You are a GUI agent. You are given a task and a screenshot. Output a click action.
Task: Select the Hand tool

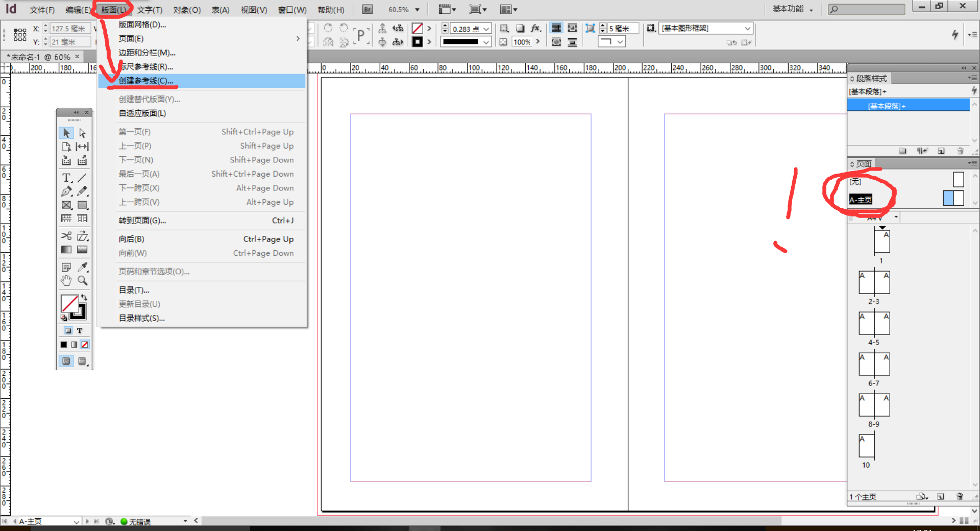click(x=66, y=280)
